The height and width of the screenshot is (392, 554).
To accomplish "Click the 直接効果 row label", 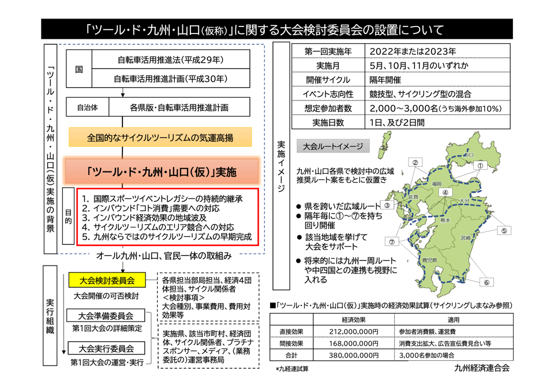I will (291, 331).
